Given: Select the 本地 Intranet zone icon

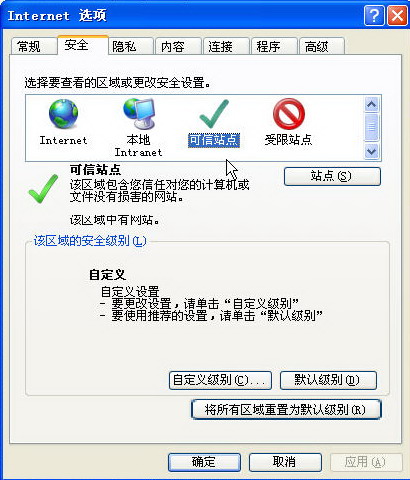Looking at the screenshot, I should [139, 114].
